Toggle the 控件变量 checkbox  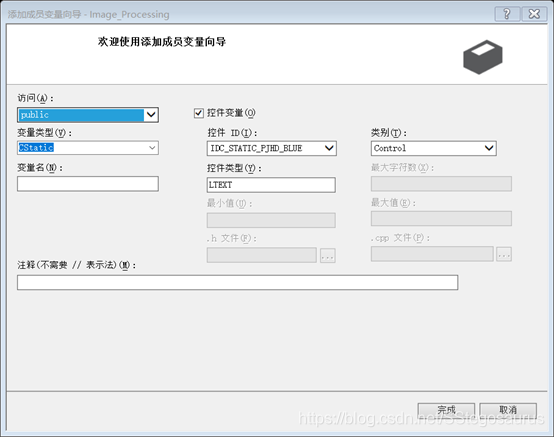click(199, 113)
